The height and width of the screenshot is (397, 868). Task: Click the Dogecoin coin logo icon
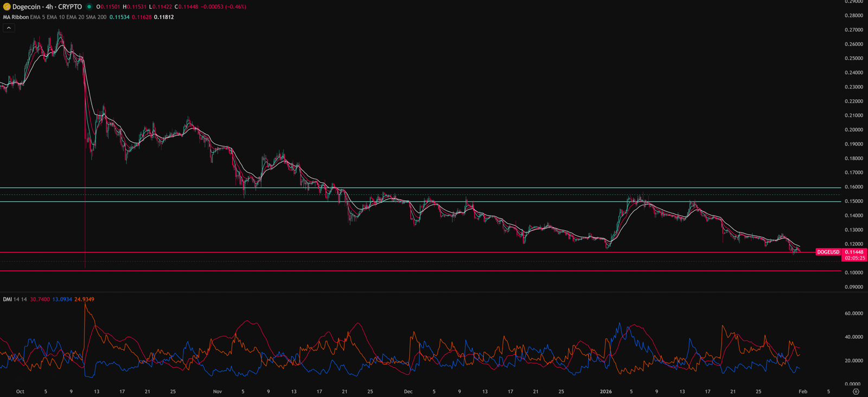pos(7,7)
